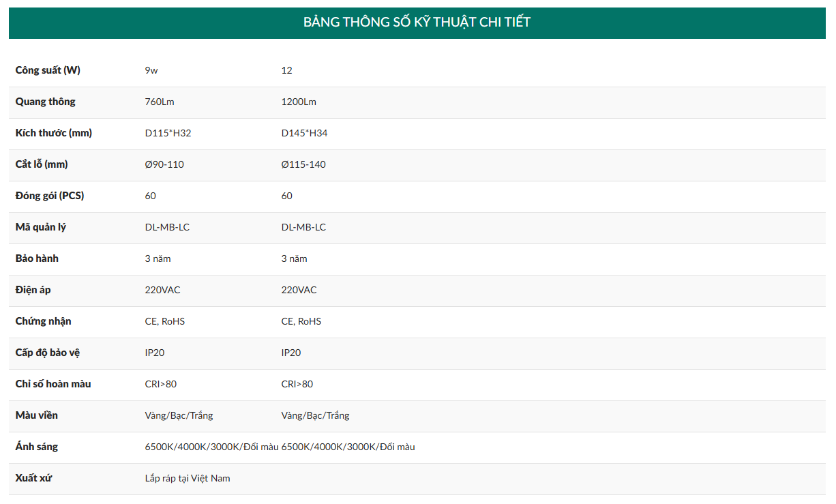Image resolution: width=836 pixels, height=504 pixels.
Task: Select the Quang thông row label
Action: [45, 102]
